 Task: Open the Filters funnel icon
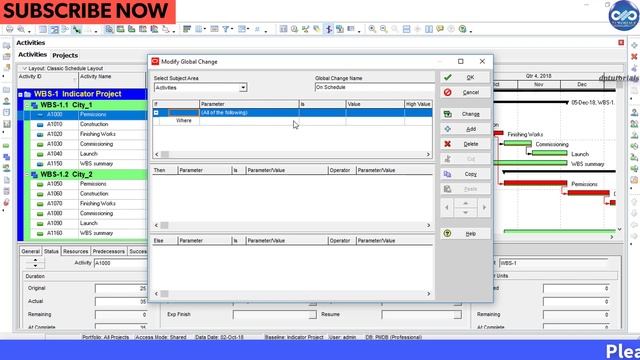pos(225,29)
